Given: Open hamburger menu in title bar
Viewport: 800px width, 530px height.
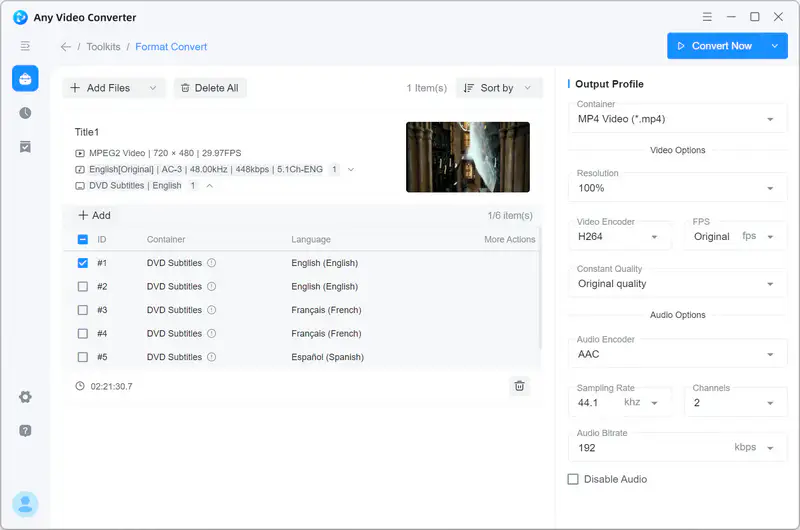Looking at the screenshot, I should pos(707,17).
